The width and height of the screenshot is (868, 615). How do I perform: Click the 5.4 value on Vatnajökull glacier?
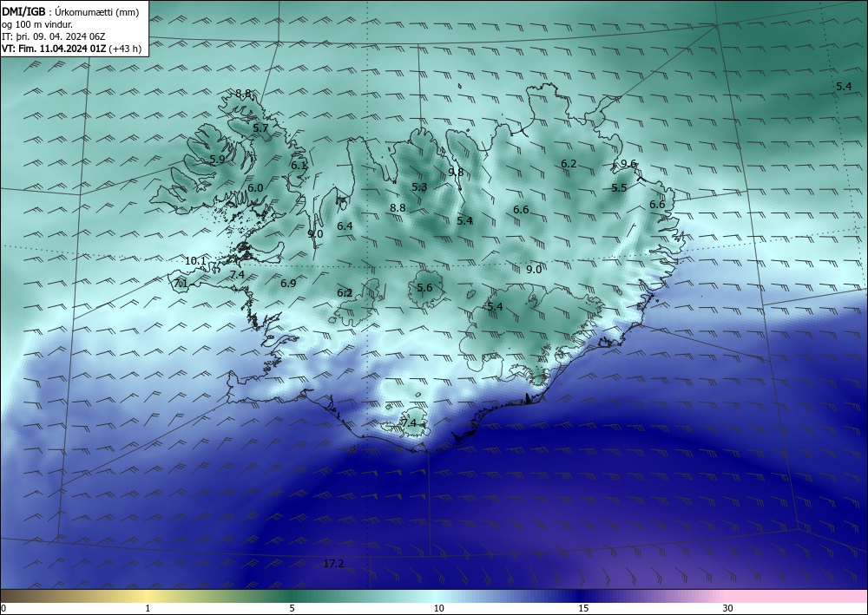[x=495, y=306]
